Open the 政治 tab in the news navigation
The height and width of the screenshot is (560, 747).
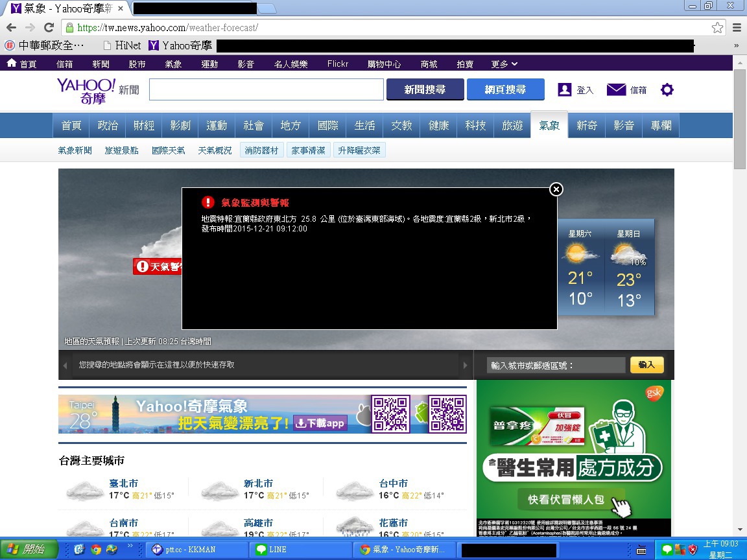[x=108, y=125]
